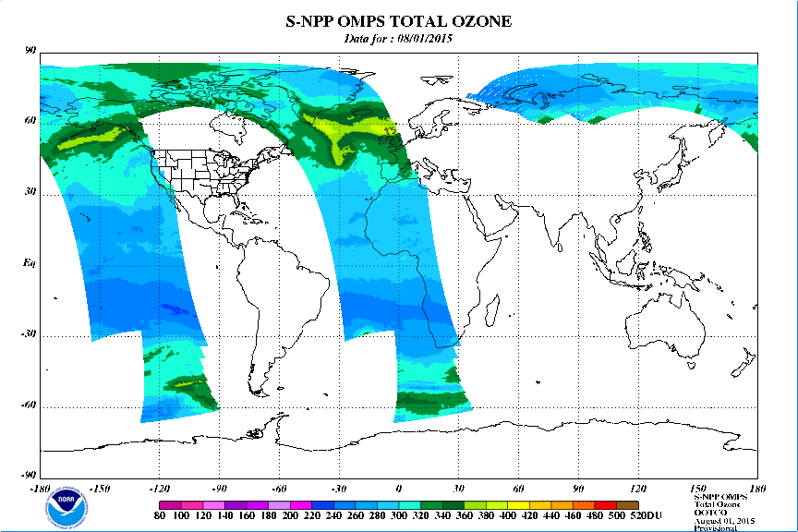The height and width of the screenshot is (532, 798).
Task: Click the title 'S-NPP OMPS TOTAL OZONE'
Action: [x=398, y=21]
